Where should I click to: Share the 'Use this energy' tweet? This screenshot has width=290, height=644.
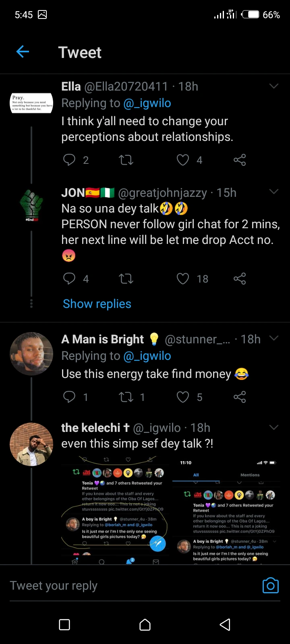[x=240, y=397]
